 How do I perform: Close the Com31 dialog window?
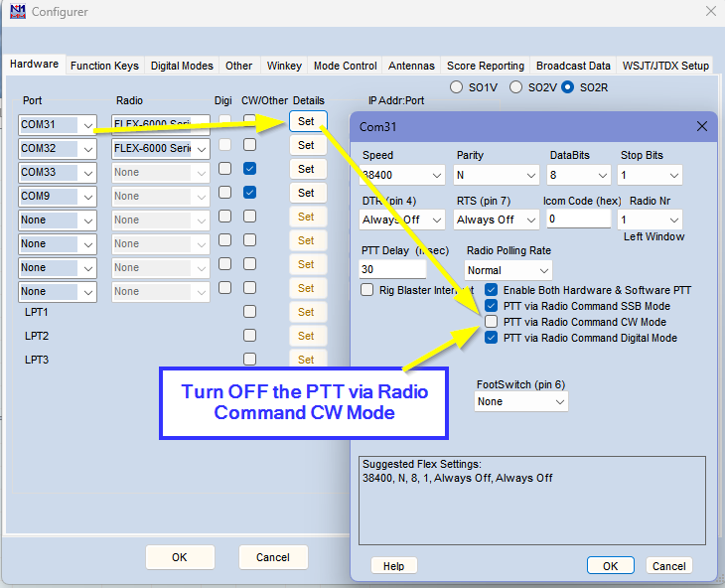click(702, 126)
